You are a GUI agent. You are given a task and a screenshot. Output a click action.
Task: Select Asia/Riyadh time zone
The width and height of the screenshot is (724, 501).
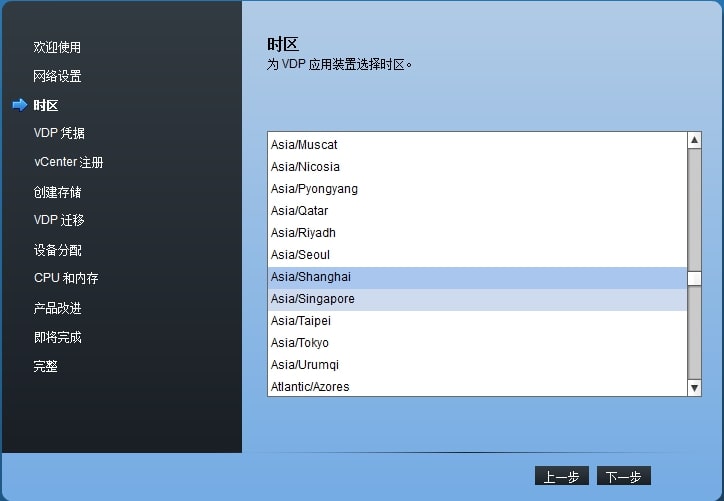477,233
